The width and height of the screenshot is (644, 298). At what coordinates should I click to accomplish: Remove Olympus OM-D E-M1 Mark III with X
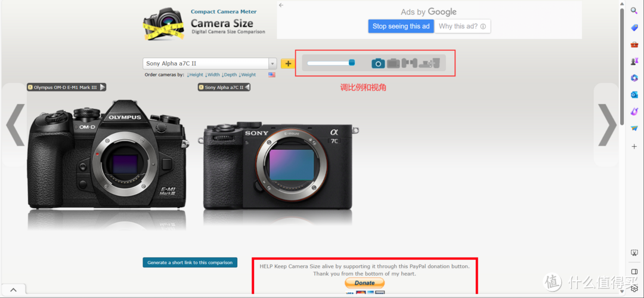(x=30, y=87)
